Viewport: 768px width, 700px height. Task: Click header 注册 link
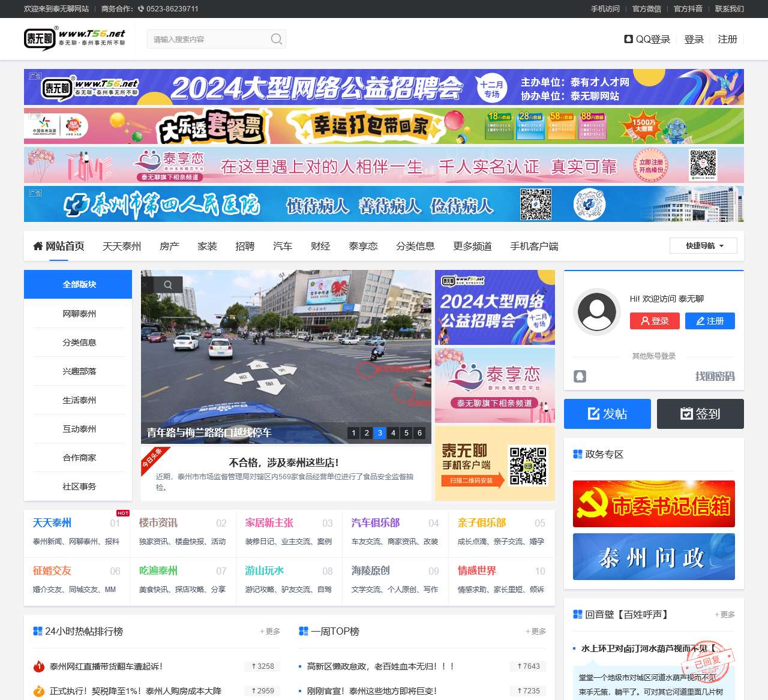(x=727, y=39)
